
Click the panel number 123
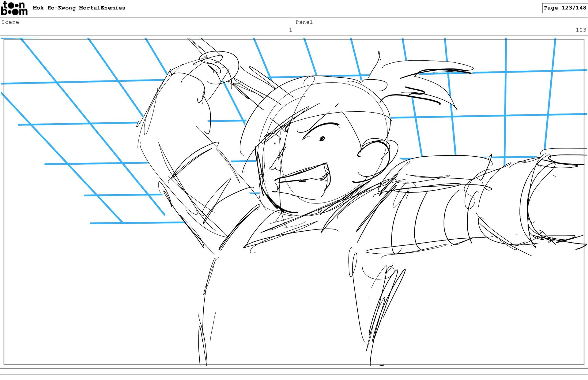point(581,30)
